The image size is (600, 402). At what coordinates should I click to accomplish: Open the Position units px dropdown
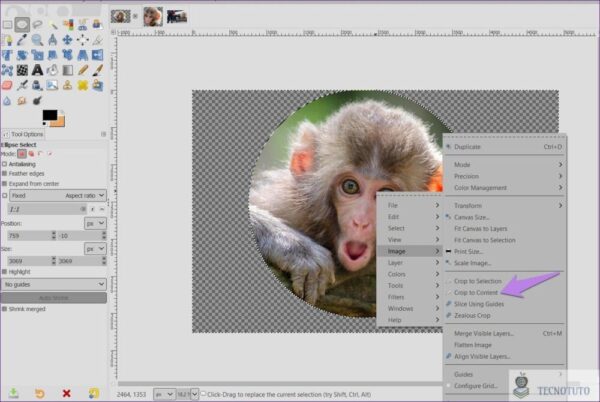click(95, 223)
